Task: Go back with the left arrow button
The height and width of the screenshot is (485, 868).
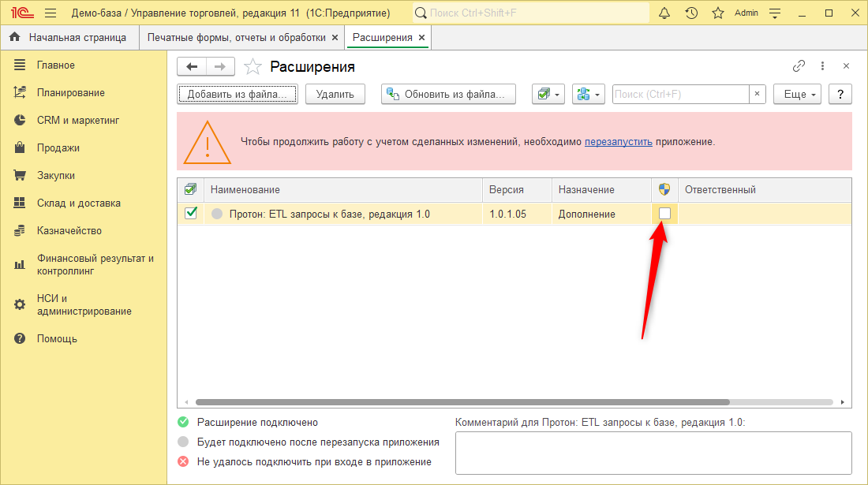Action: coord(192,67)
